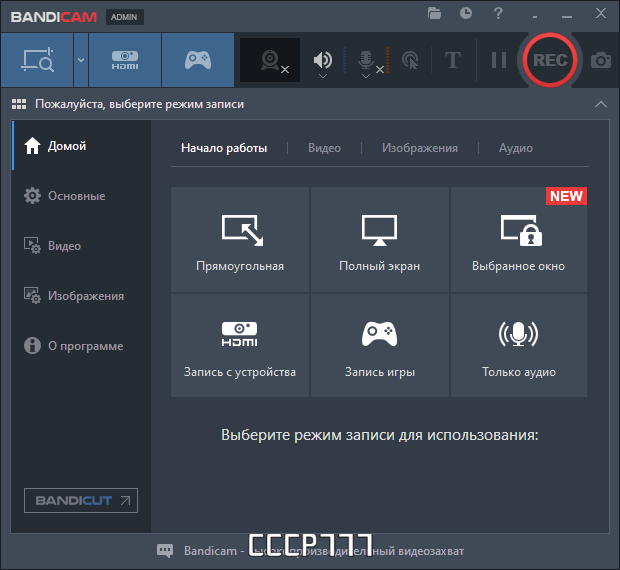Choose the Запись игры tile

tap(380, 345)
